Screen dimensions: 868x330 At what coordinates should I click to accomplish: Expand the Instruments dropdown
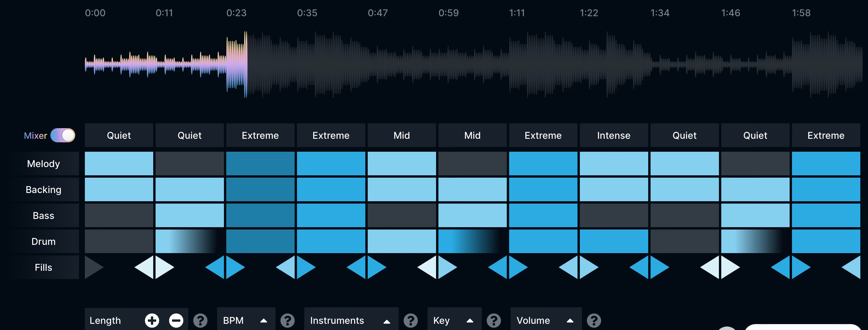point(351,320)
